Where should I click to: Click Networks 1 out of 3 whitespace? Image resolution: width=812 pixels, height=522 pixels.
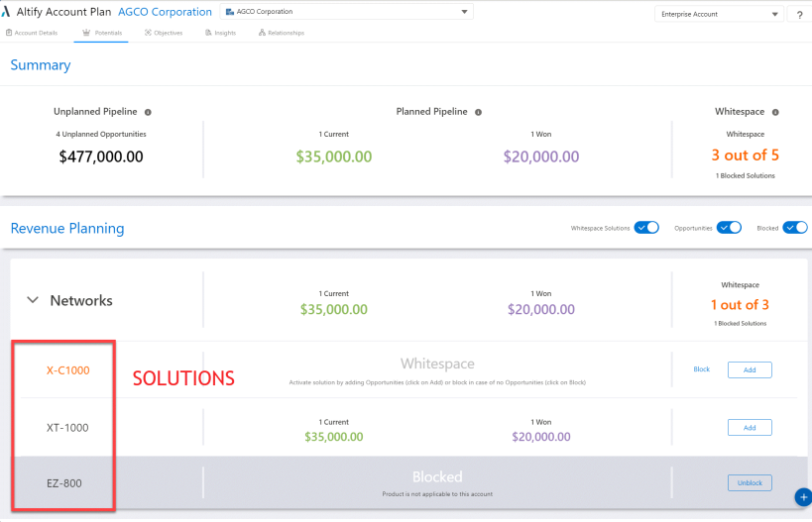click(x=740, y=305)
